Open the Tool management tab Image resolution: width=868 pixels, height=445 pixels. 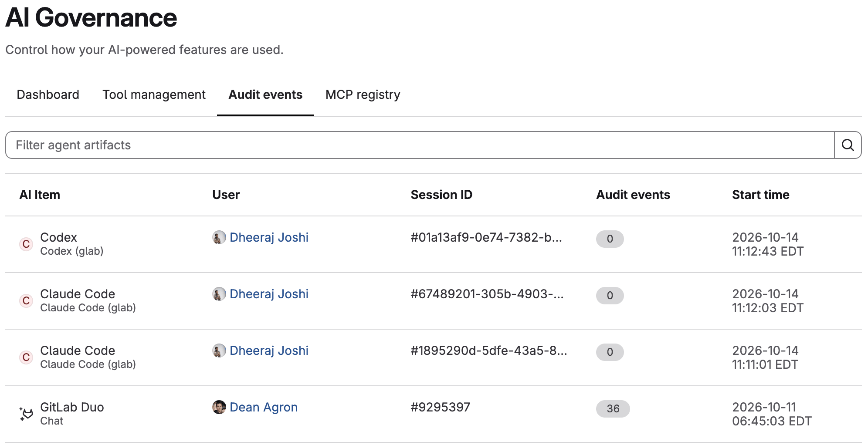click(154, 94)
